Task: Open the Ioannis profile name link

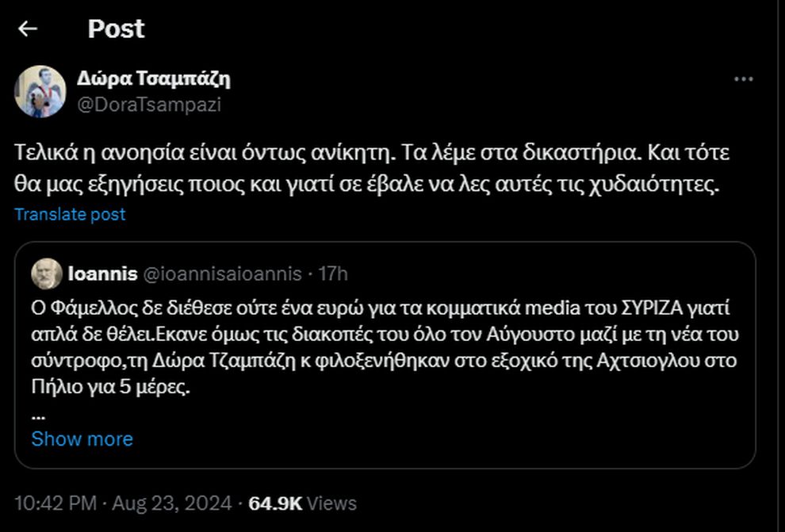Action: (102, 274)
